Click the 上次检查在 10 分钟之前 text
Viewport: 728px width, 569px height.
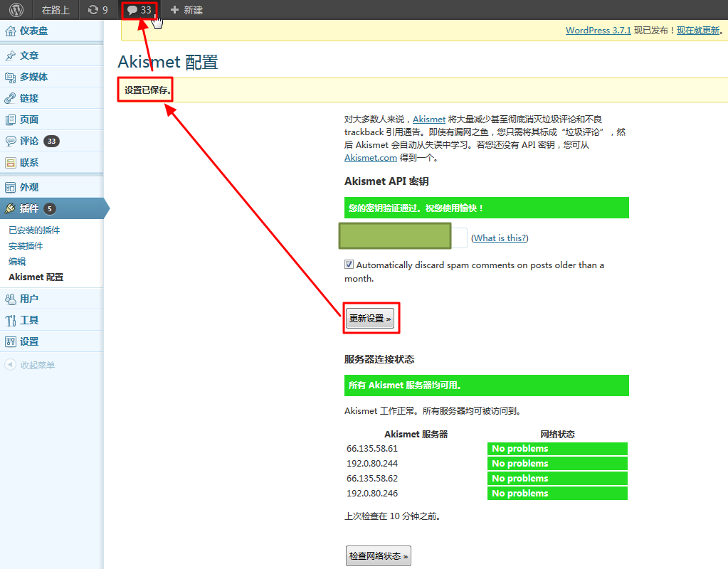pos(392,516)
